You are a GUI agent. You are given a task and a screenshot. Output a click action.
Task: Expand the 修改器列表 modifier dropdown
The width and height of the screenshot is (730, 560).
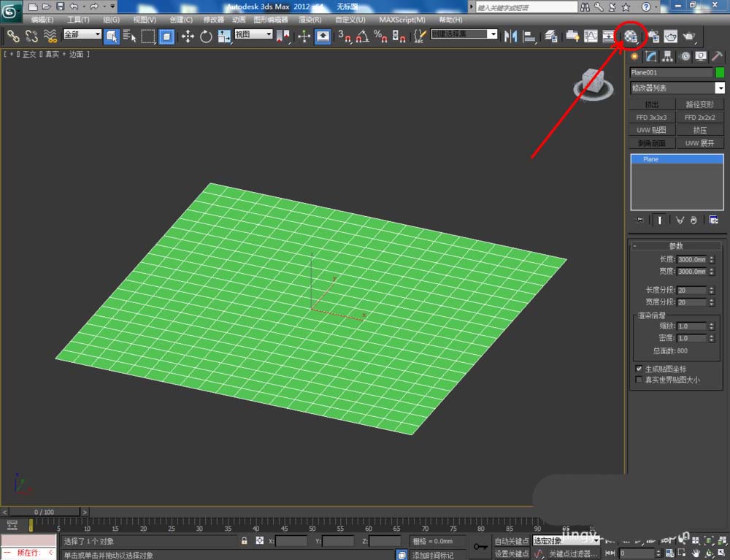point(720,88)
